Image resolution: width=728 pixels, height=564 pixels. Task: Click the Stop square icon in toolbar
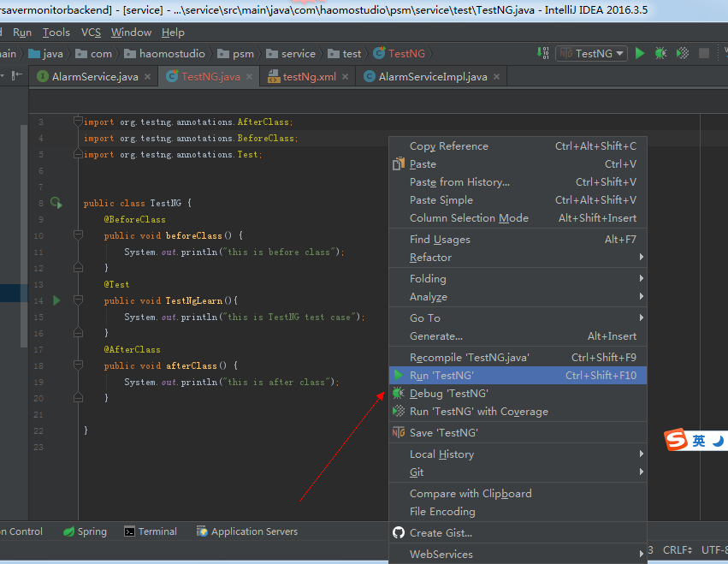[x=704, y=53]
